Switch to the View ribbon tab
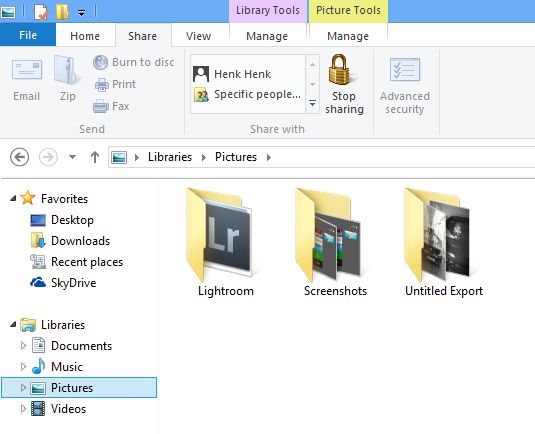This screenshot has height=434, width=535. (198, 36)
